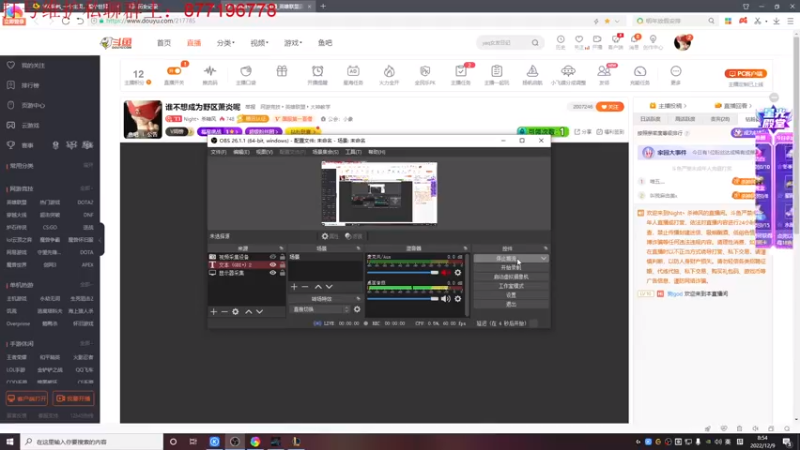Pop out the Sources dock via its header icon
Screen dimensions: 800x450
coord(281,248)
